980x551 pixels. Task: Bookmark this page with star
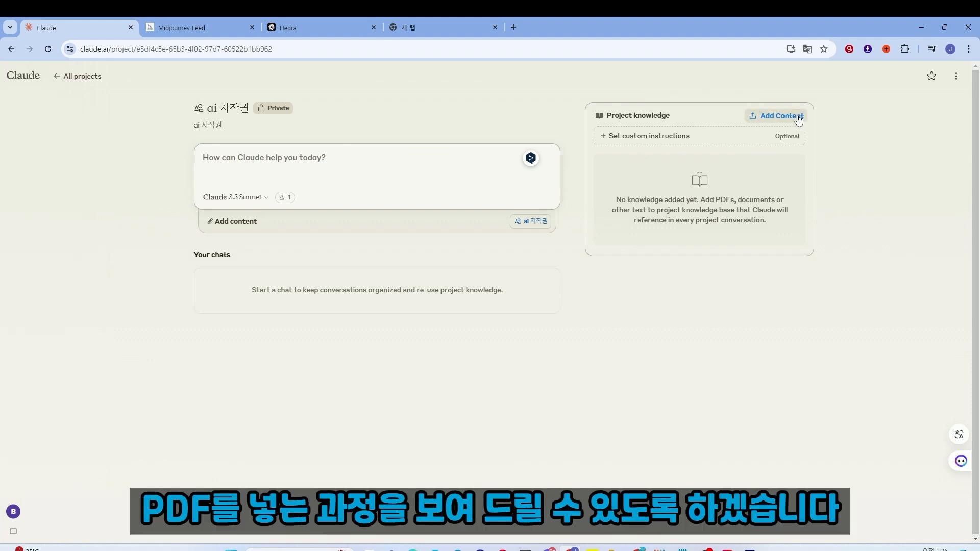tap(824, 49)
